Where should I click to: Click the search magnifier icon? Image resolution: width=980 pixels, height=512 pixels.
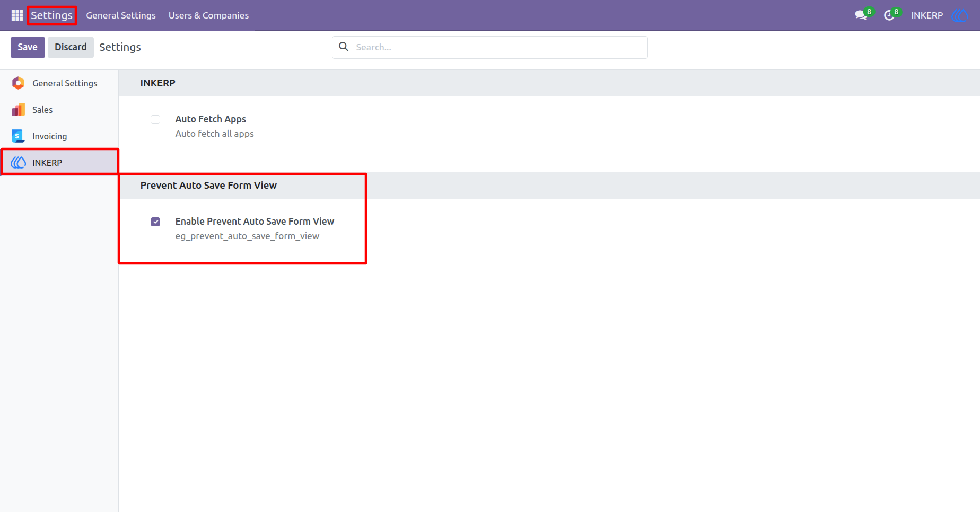[x=344, y=47]
